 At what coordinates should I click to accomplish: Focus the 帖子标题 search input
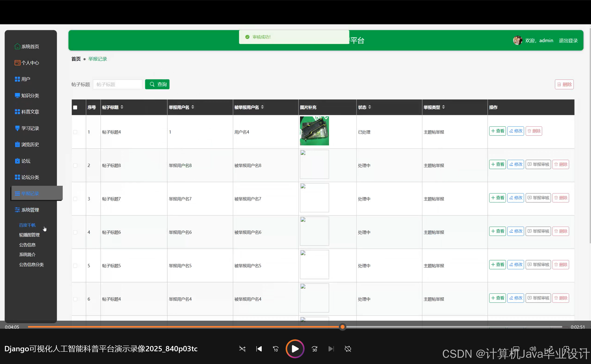(x=118, y=84)
